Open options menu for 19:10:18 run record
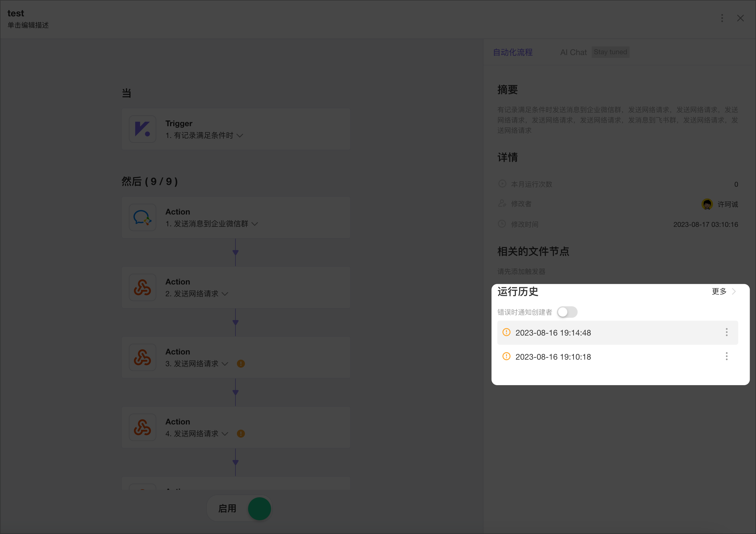The width and height of the screenshot is (756, 534). (x=726, y=356)
